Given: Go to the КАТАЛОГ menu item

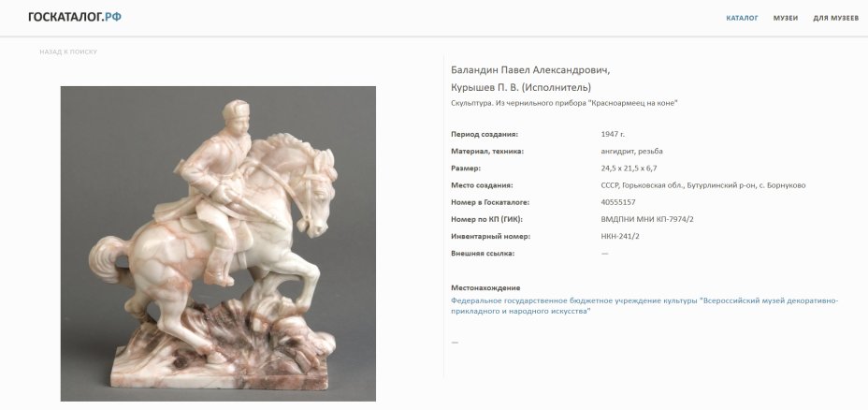Looking at the screenshot, I should click(742, 19).
